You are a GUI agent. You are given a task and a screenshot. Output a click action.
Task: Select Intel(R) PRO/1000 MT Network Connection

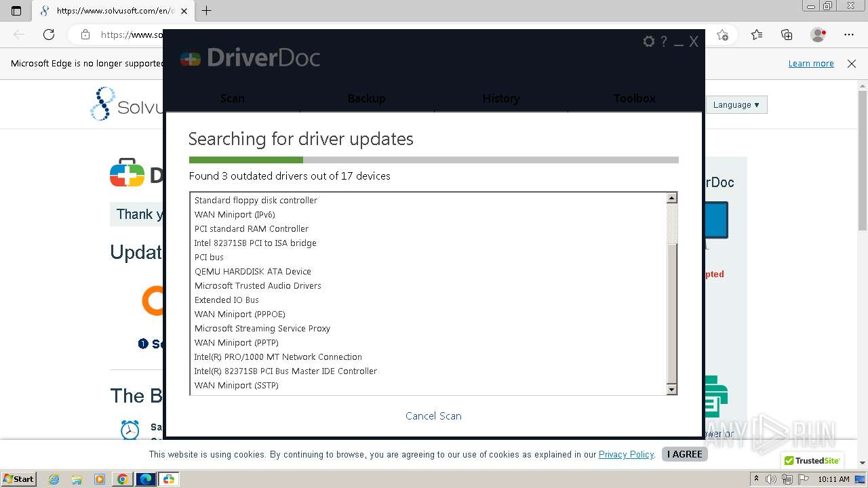[x=278, y=357]
